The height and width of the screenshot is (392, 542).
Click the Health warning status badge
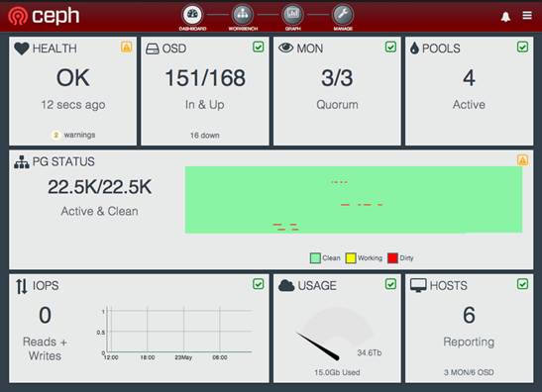coord(126,47)
